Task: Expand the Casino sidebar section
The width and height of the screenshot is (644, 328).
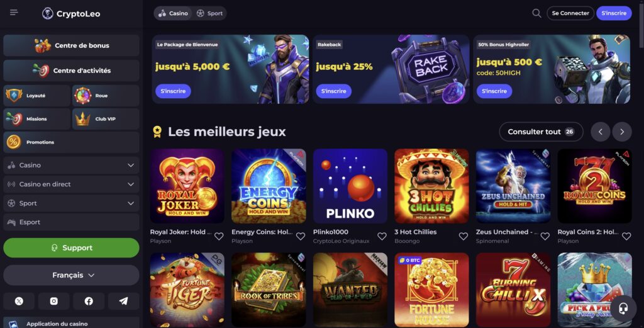Action: point(72,165)
